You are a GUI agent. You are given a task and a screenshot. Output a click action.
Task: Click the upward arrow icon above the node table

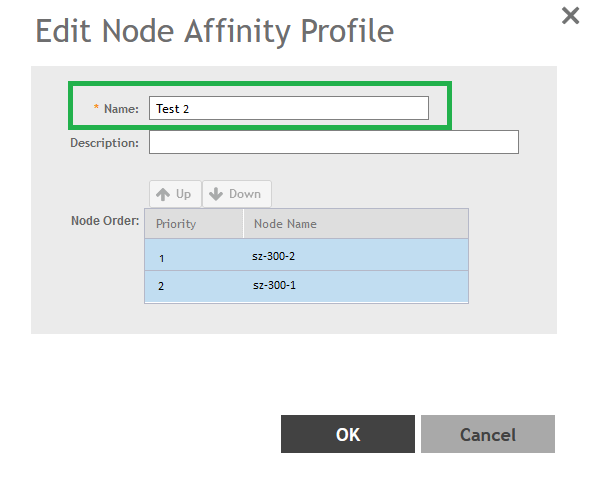[x=163, y=194]
